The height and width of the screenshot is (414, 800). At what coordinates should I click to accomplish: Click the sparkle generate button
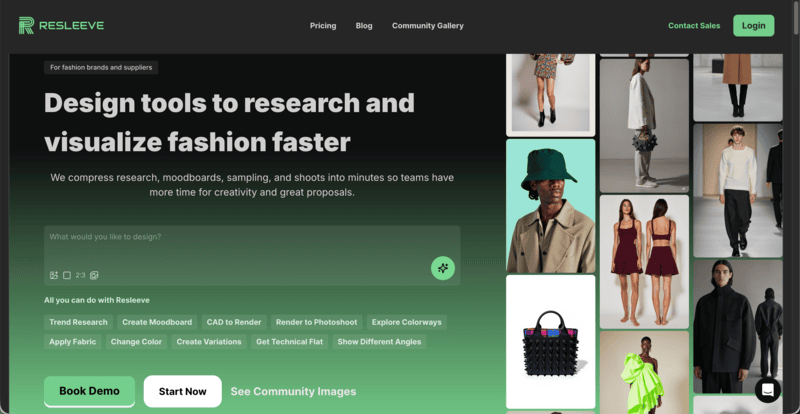point(442,267)
